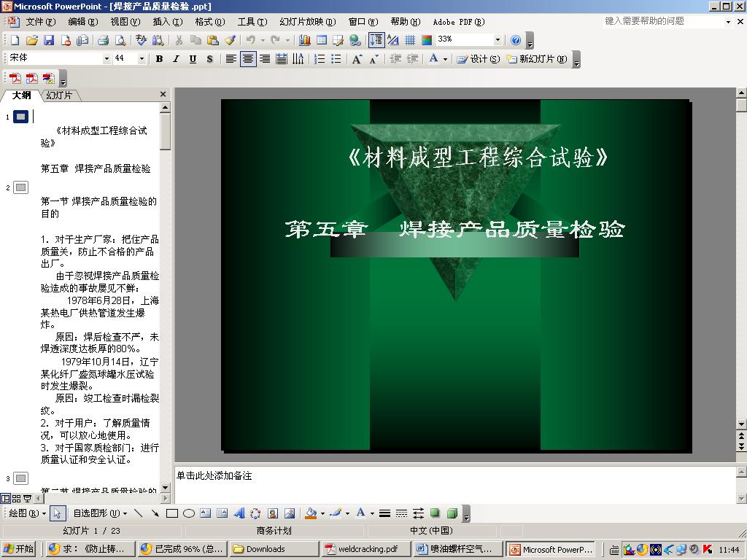Switch to weldcracking.pdf taskbar window
The height and width of the screenshot is (560, 747).
click(x=366, y=549)
